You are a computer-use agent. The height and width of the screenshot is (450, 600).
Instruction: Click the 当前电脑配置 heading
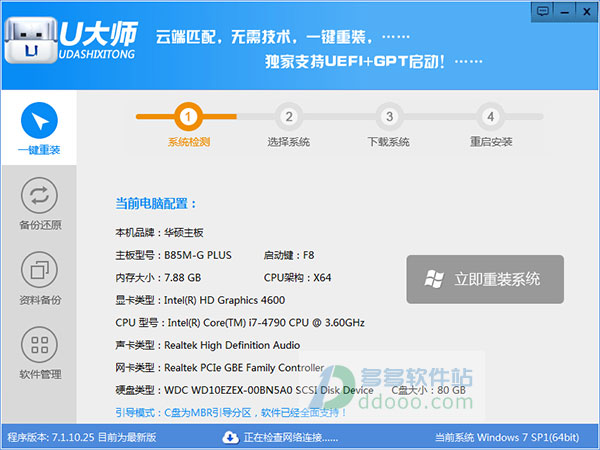pyautogui.click(x=156, y=204)
